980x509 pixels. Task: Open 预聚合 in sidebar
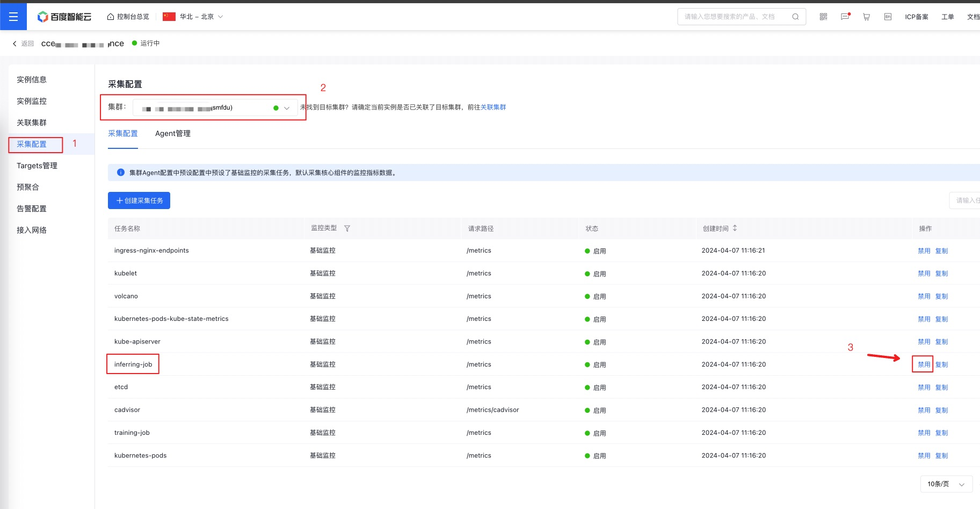(28, 187)
